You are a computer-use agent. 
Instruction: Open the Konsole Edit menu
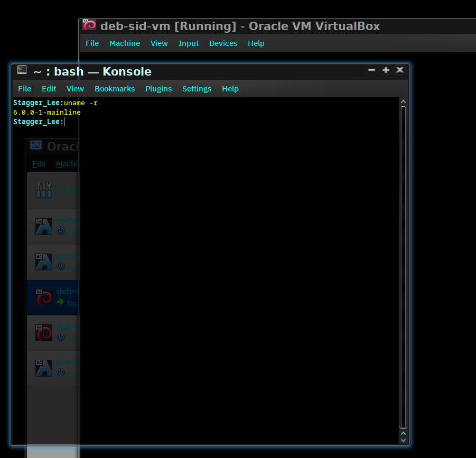coord(49,89)
